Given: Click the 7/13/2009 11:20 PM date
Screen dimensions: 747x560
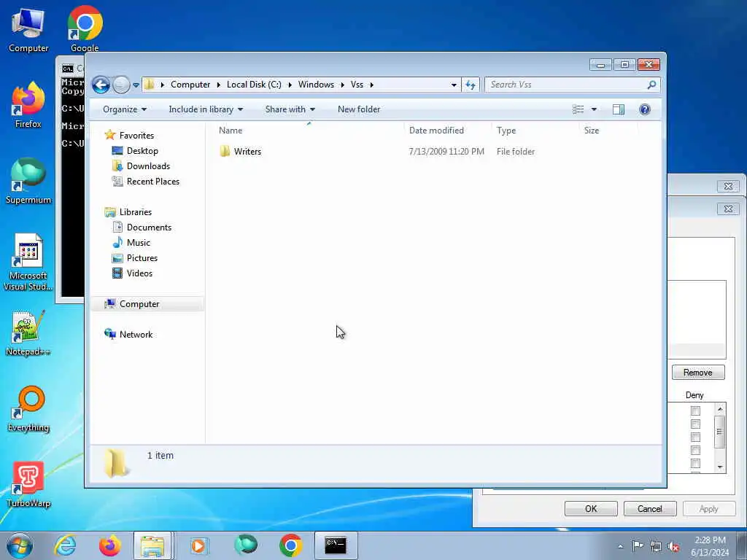Looking at the screenshot, I should [446, 152].
